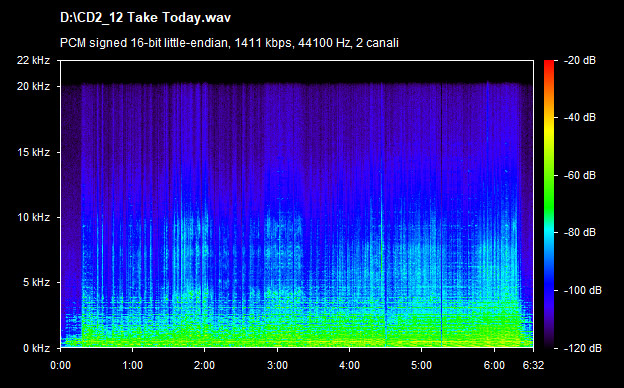624x388 pixels.
Task: Click the 3:00 time axis marker
Action: click(277, 365)
